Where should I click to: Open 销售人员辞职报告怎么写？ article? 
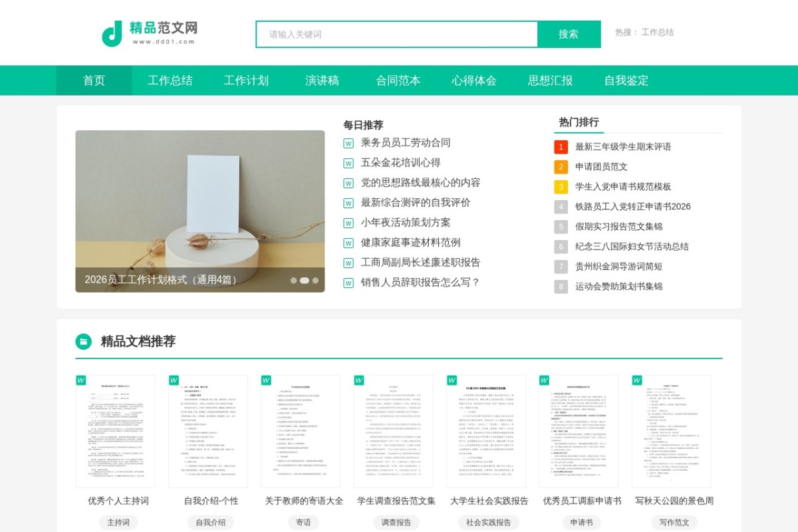420,282
